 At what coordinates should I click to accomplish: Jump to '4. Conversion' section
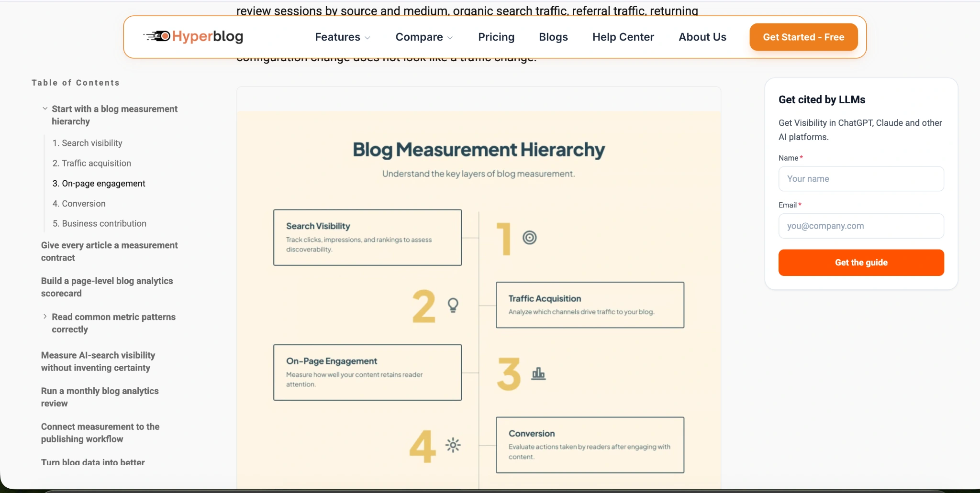coord(79,203)
